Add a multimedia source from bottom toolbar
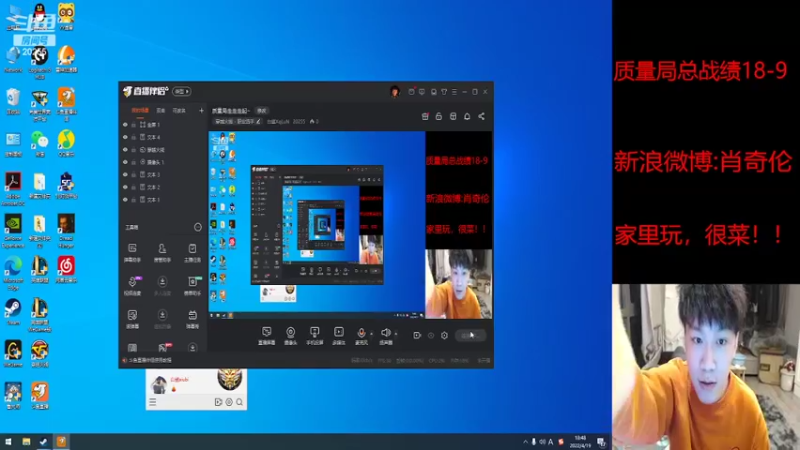This screenshot has height=450, width=800. [x=338, y=336]
